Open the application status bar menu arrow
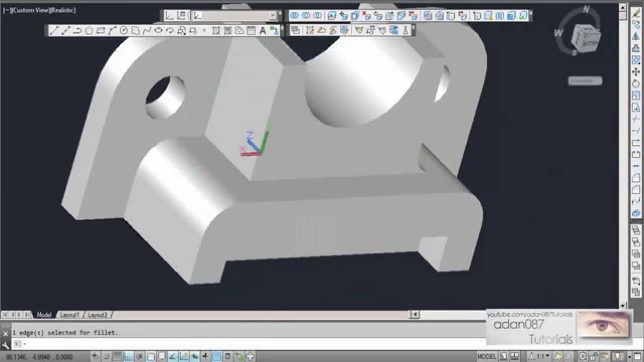The height and width of the screenshot is (362, 644). click(x=630, y=356)
